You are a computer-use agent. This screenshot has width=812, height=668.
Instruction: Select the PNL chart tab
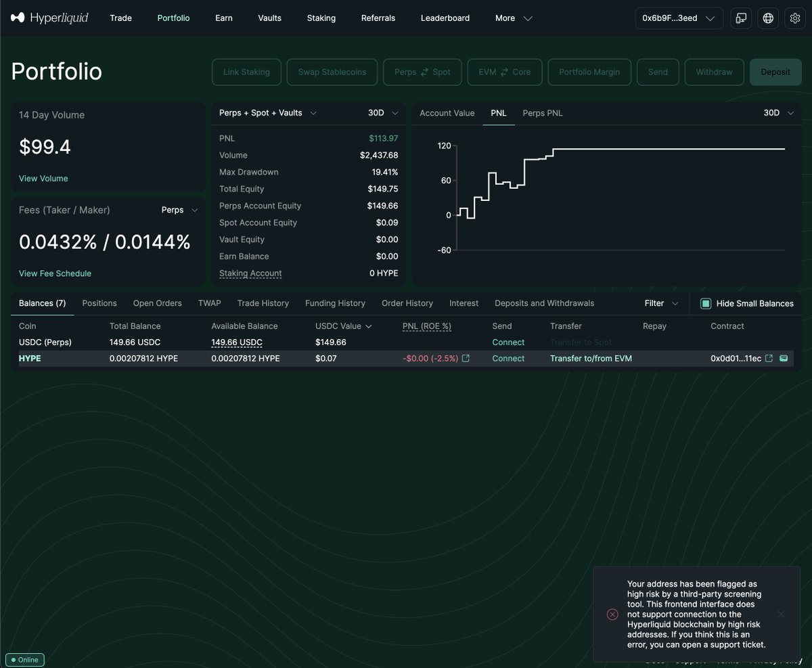tap(499, 113)
